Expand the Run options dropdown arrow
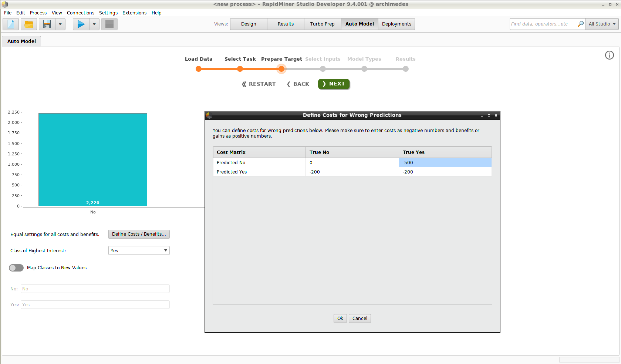The image size is (621, 364). coord(94,24)
